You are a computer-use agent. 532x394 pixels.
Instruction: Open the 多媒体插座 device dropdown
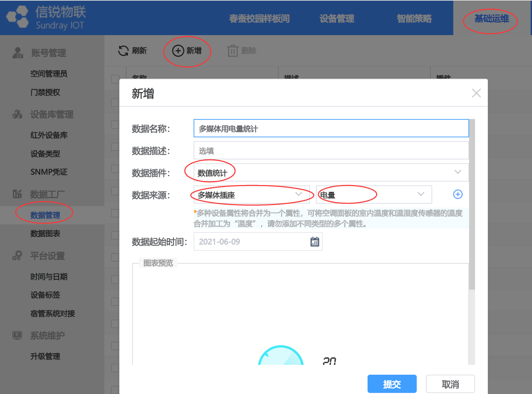(298, 194)
